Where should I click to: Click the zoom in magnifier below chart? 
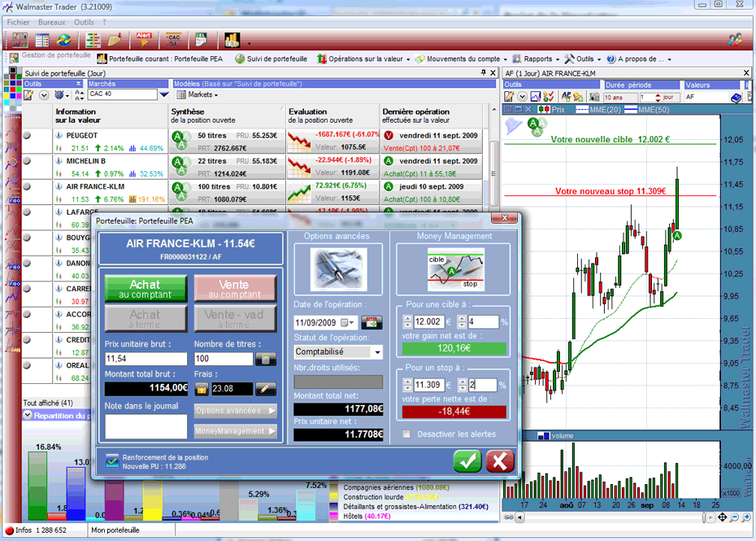coord(746,518)
